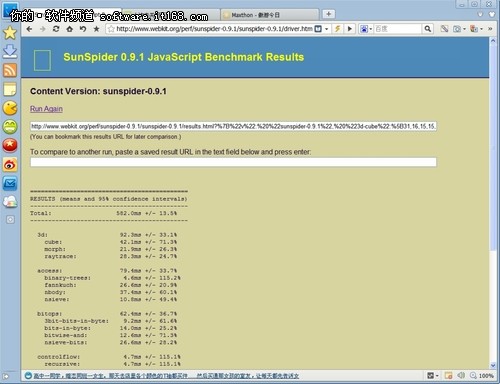Image resolution: width=500 pixels, height=384 pixels.
Task: Open address bar history dropdown arrow
Action: (327, 29)
